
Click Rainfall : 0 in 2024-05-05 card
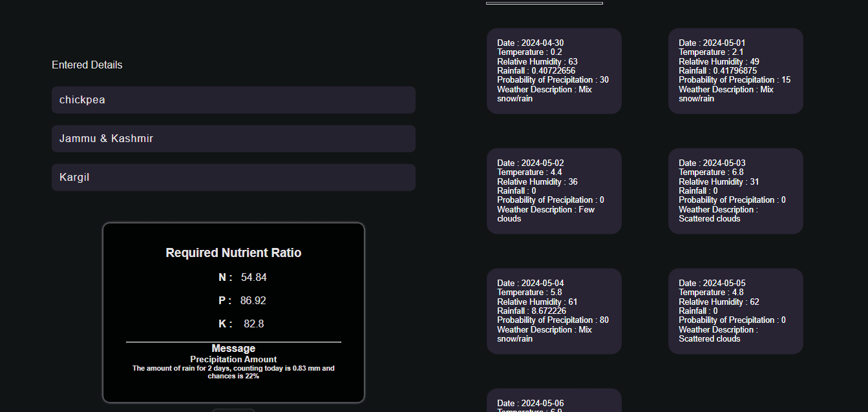point(698,311)
